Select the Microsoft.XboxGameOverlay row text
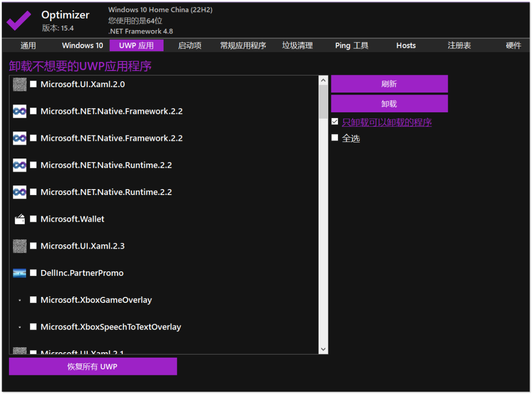Image resolution: width=532 pixels, height=394 pixels. [x=96, y=300]
